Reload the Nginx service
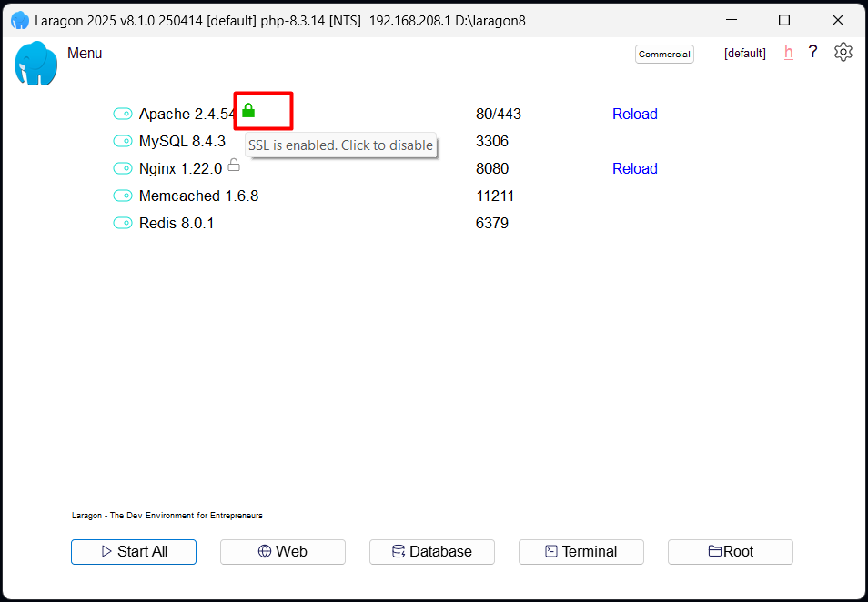 pyautogui.click(x=634, y=169)
